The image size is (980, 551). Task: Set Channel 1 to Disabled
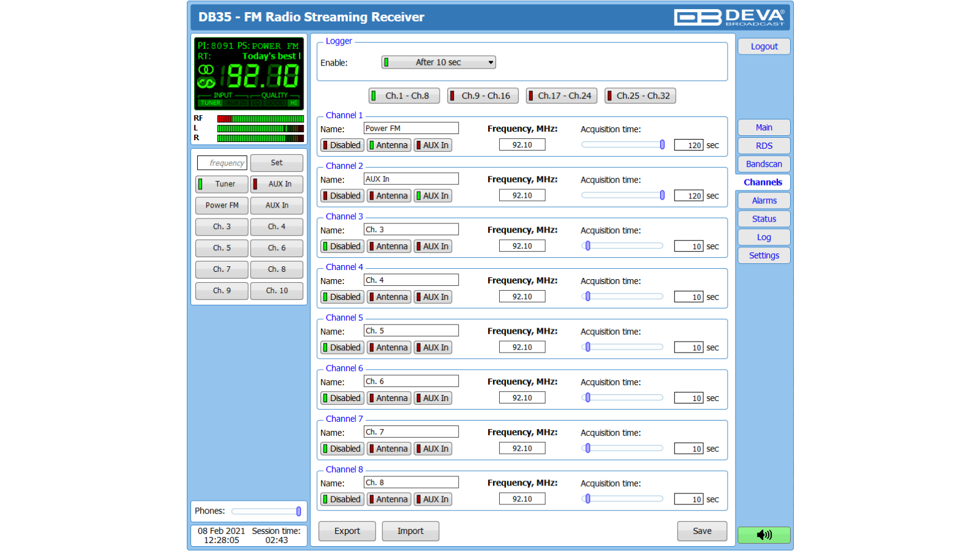pyautogui.click(x=342, y=145)
